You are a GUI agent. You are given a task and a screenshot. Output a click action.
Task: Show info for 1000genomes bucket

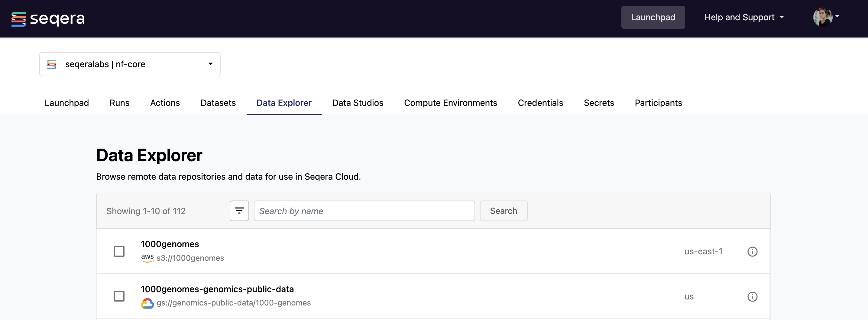coord(752,252)
